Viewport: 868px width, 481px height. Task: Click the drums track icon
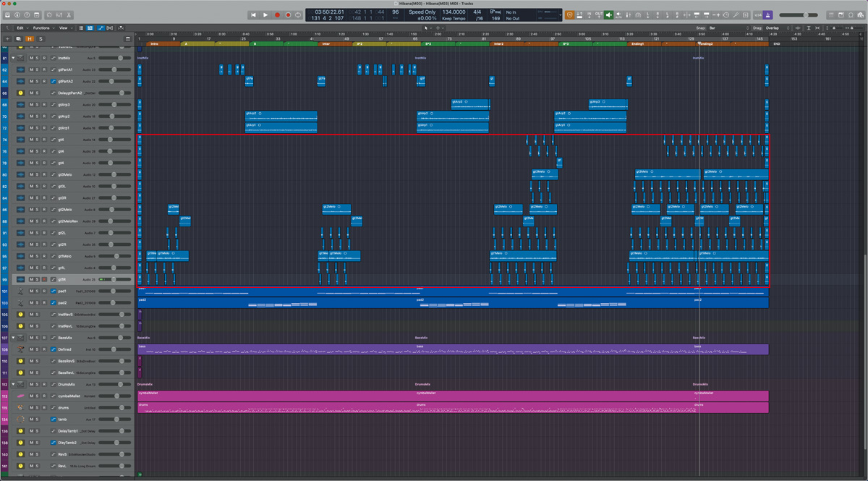coord(20,407)
